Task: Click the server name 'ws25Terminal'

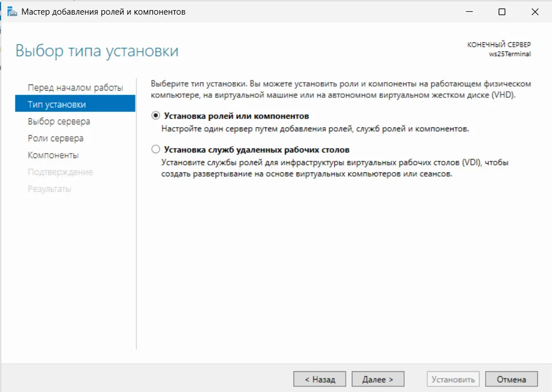Action: coord(510,54)
